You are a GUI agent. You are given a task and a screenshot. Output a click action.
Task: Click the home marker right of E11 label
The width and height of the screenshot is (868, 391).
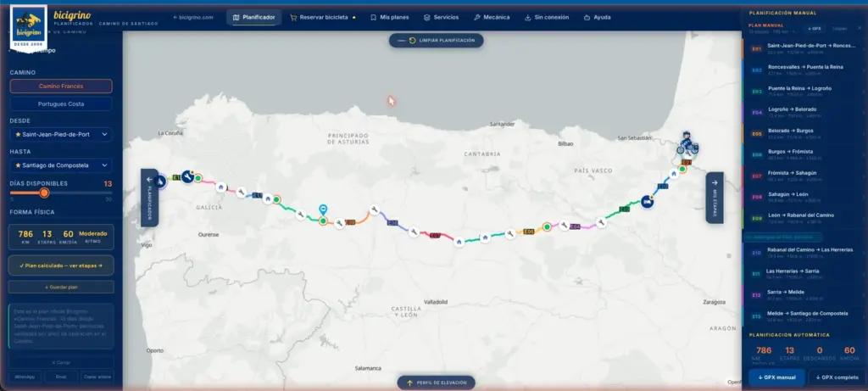point(268,198)
